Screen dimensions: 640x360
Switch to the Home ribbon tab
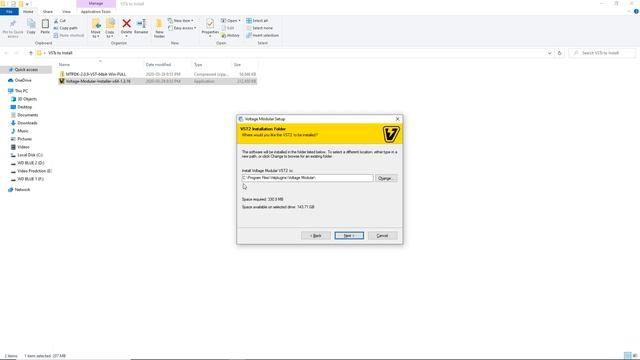pyautogui.click(x=28, y=11)
